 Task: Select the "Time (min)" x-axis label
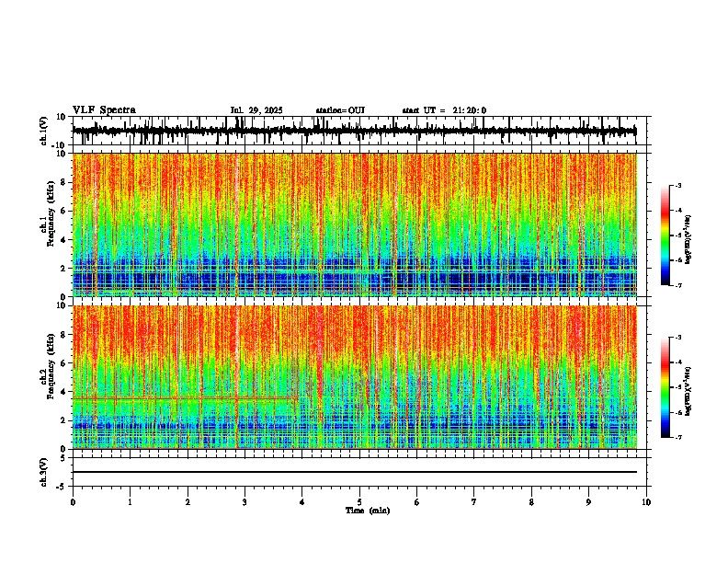(368, 511)
